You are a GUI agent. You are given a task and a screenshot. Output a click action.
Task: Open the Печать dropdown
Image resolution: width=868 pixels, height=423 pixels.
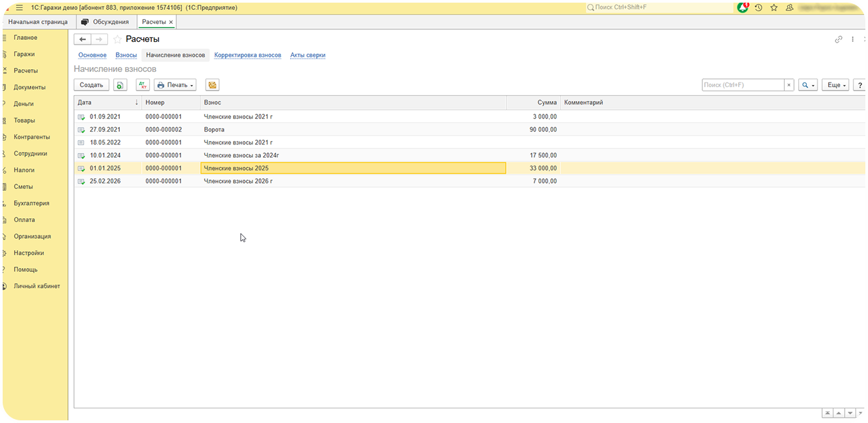[x=175, y=85]
